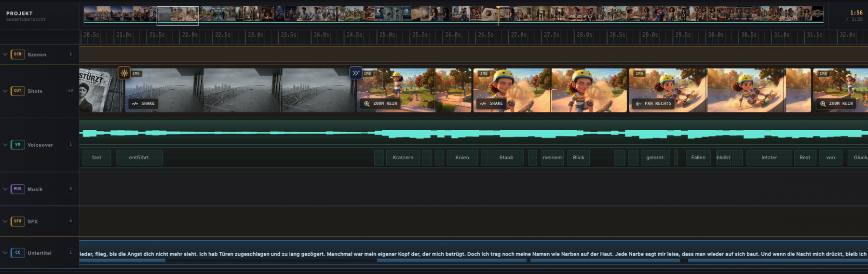Collapse the Musik track
Image resolution: width=868 pixels, height=274 pixels.
[5, 189]
